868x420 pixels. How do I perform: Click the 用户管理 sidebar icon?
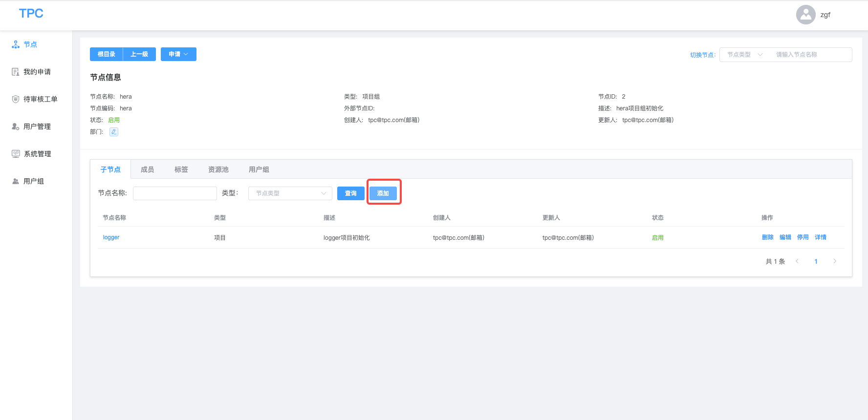tap(16, 126)
